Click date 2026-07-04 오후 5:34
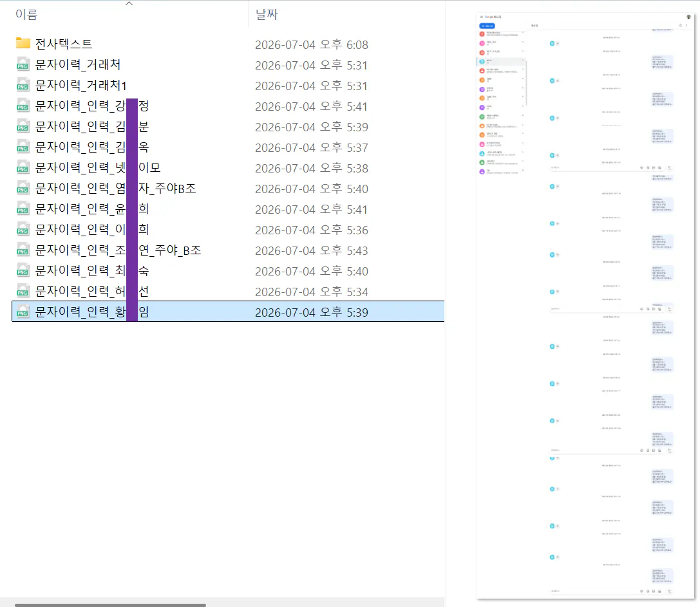Image resolution: width=700 pixels, height=607 pixels. pos(312,292)
